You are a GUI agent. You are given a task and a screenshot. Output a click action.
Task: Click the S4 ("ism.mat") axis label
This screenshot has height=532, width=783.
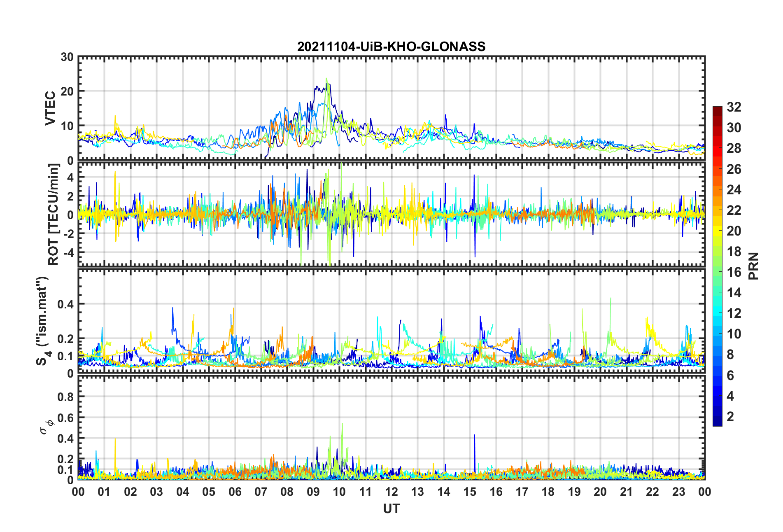[42, 321]
